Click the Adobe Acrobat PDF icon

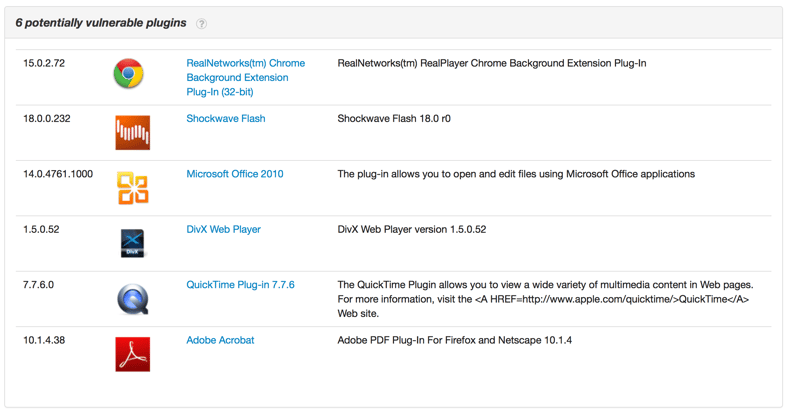[132, 354]
